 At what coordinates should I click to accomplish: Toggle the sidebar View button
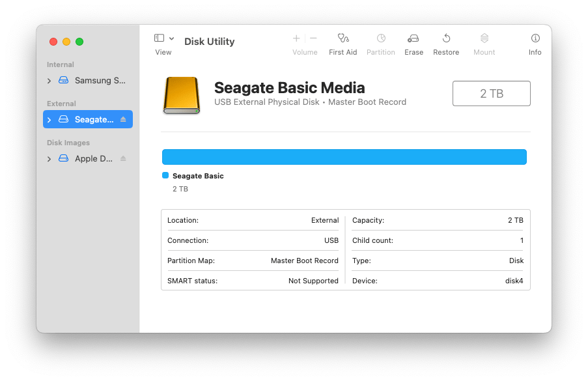pyautogui.click(x=159, y=38)
